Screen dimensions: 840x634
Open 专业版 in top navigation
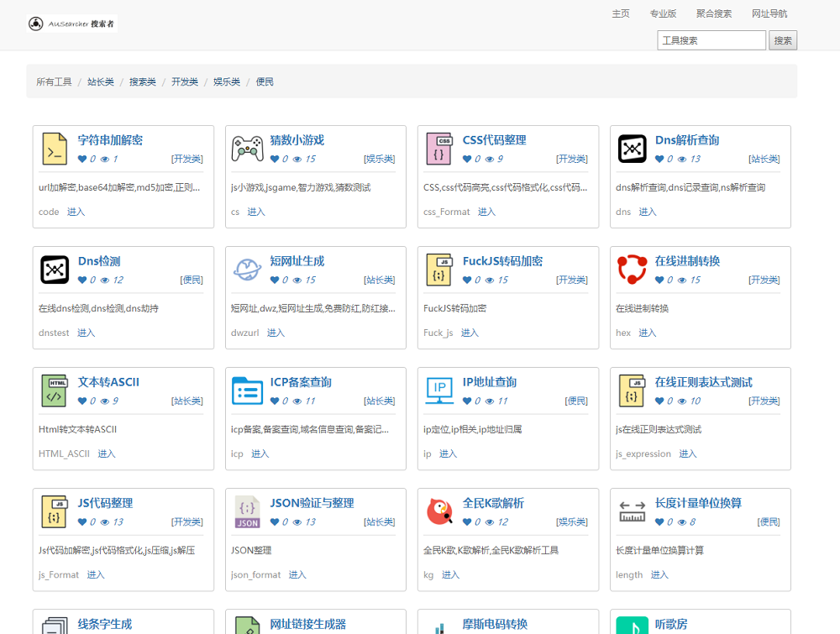(x=664, y=13)
